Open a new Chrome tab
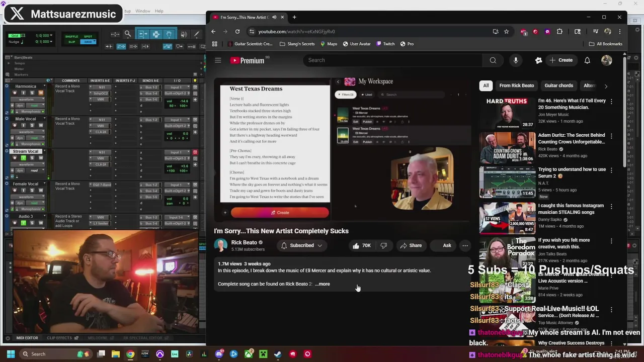Viewport: 644px width, 362px height. tap(294, 17)
